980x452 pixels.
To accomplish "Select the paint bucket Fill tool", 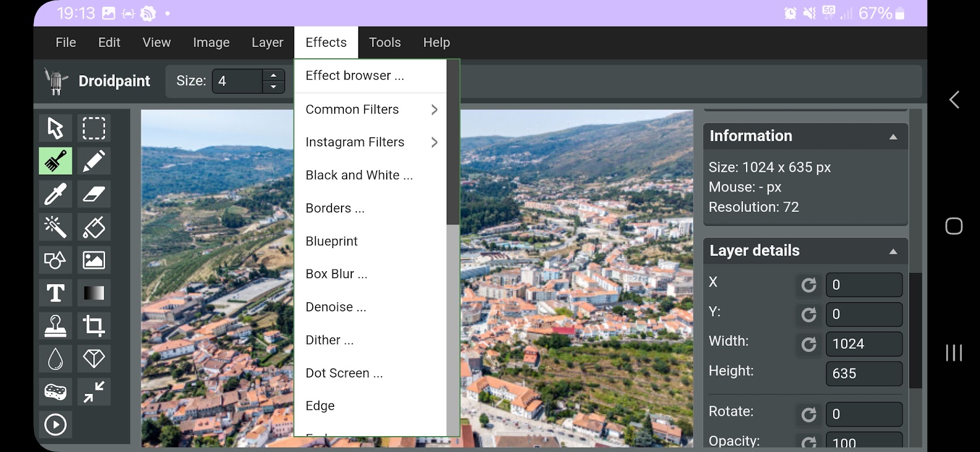I will (94, 227).
